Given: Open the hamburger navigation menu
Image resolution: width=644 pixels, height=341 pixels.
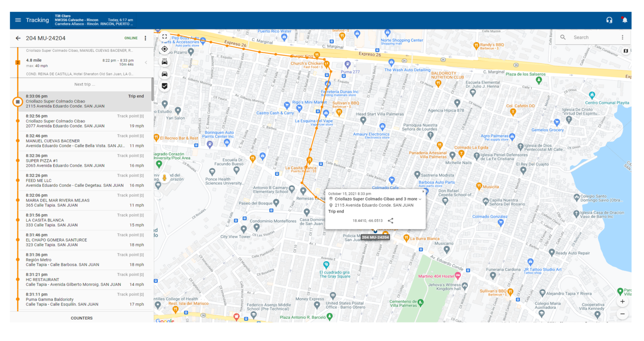Looking at the screenshot, I should [18, 20].
